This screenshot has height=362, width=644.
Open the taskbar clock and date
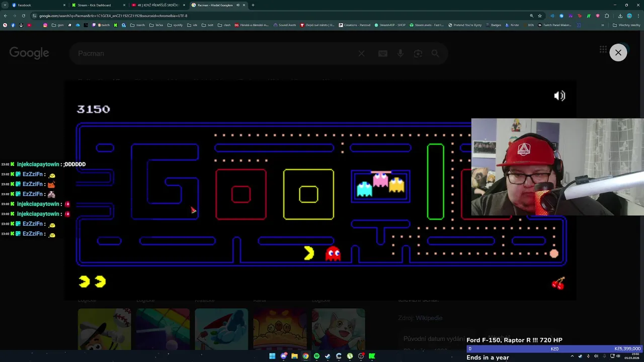(631, 356)
